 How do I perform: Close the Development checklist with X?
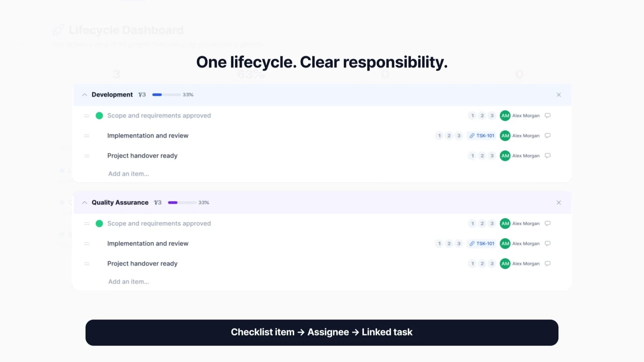(x=559, y=95)
